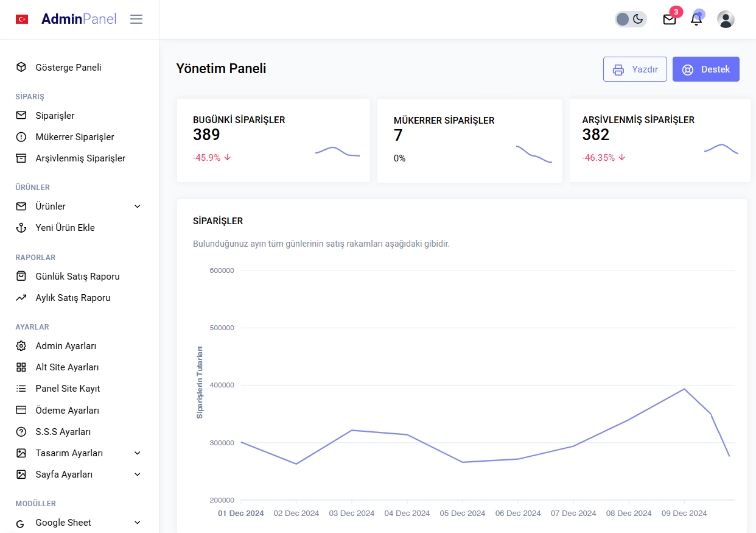Click the hamburger menu icon
This screenshot has width=756, height=533.
pos(136,19)
